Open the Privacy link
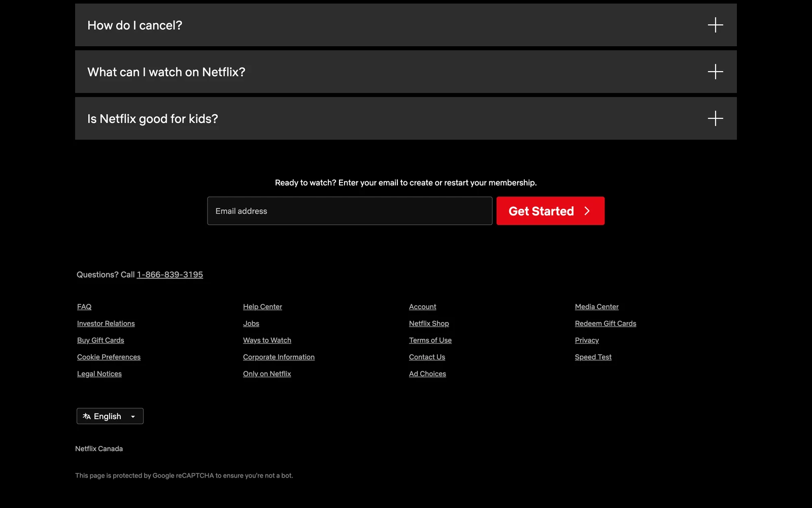Screen dimensions: 812x508 point(587,340)
